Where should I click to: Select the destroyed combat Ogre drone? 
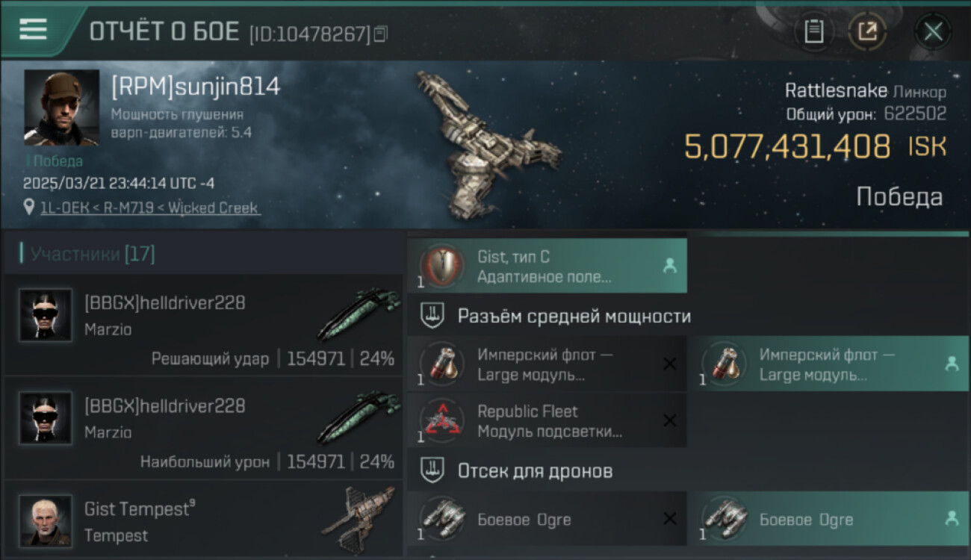(x=547, y=518)
